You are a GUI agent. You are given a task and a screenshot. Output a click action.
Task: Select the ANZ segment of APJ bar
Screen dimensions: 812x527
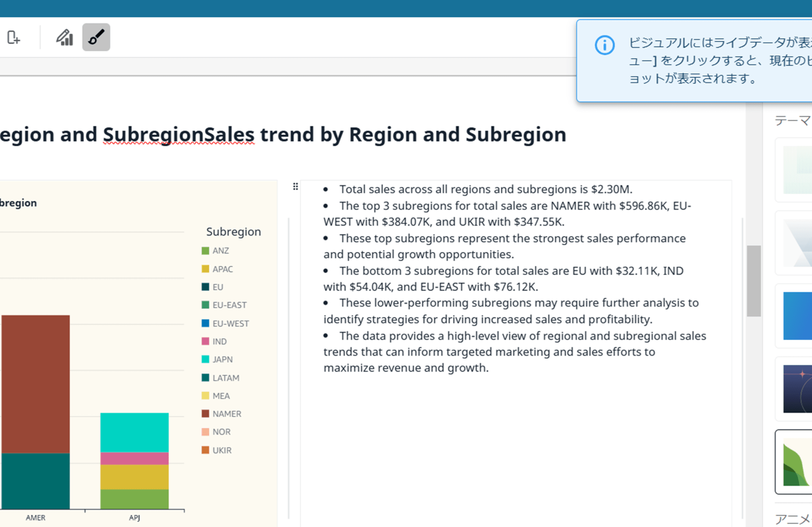pos(134,499)
